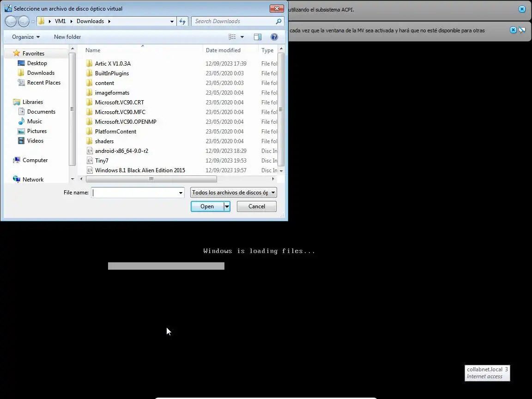Click the Videos library icon
Image resolution: width=532 pixels, height=399 pixels.
click(21, 141)
